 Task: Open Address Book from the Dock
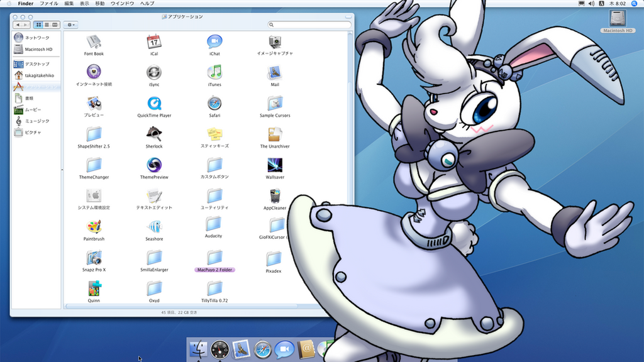pos(306,349)
